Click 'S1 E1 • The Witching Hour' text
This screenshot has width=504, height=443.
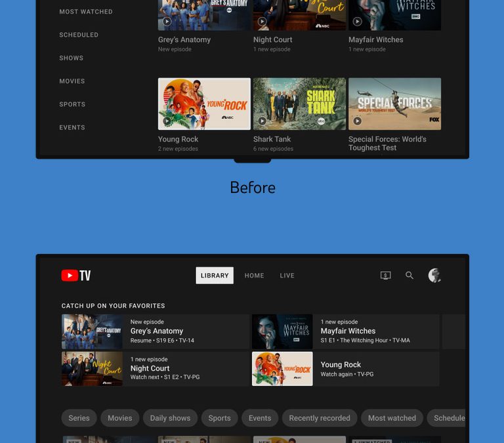[x=354, y=341]
